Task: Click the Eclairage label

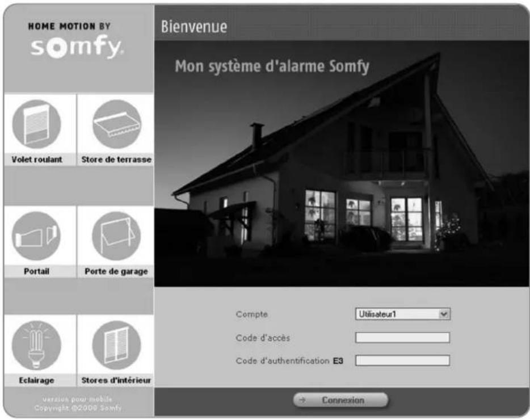Action: (x=36, y=380)
